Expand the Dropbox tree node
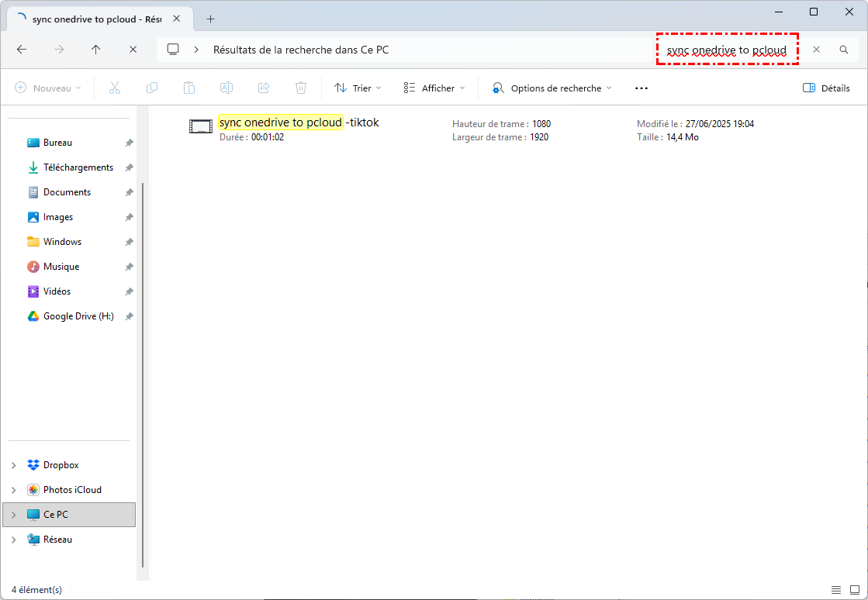The height and width of the screenshot is (600, 868). (x=14, y=465)
